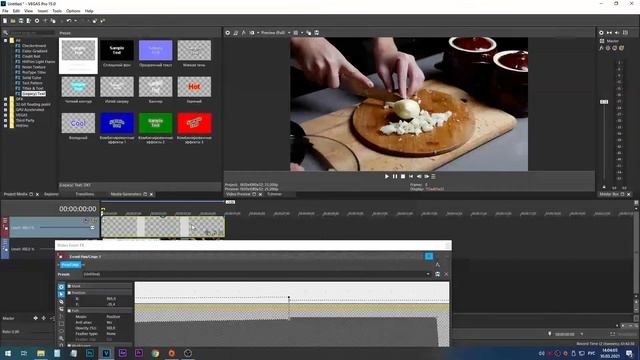The width and height of the screenshot is (640, 360).
Task: Open the Options menu
Action: 73,11
